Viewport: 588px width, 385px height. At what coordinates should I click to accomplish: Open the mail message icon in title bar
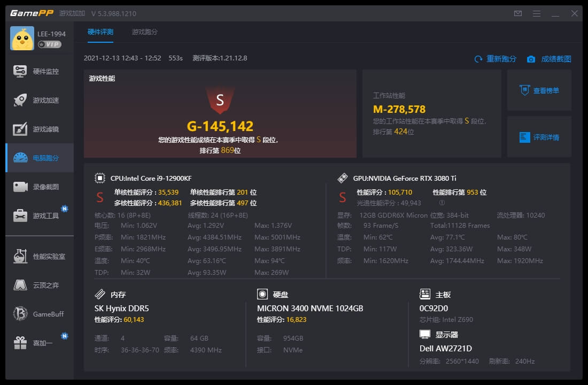pyautogui.click(x=518, y=13)
